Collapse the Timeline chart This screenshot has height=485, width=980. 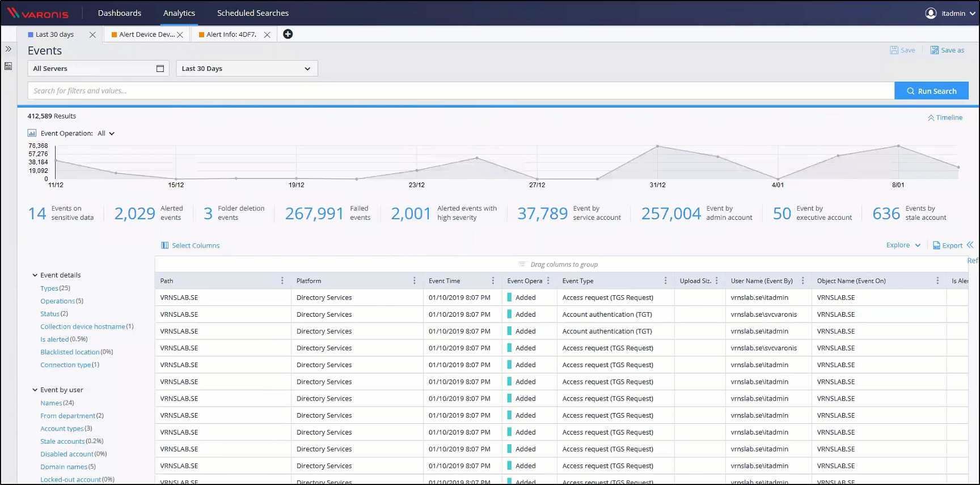point(945,118)
